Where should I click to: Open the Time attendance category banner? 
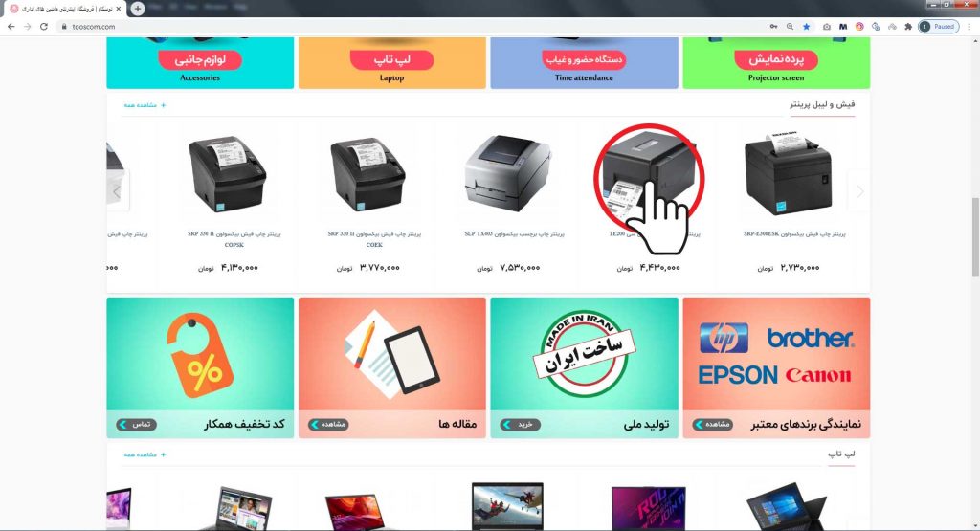[x=584, y=62]
